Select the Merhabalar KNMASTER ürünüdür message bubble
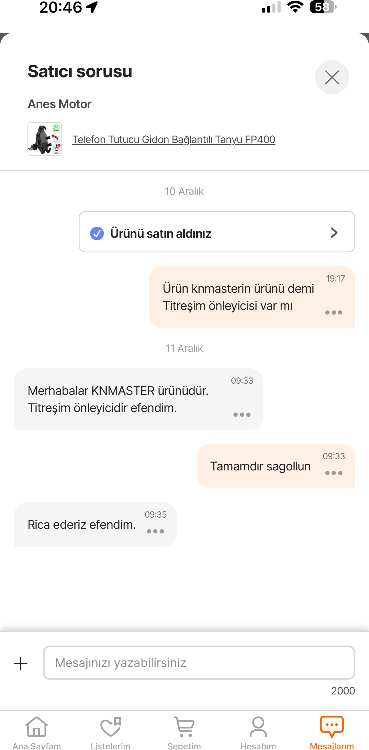 pos(138,399)
